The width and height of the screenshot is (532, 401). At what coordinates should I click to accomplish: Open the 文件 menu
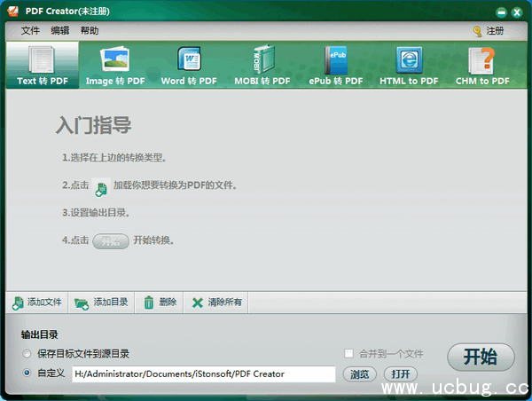click(30, 30)
